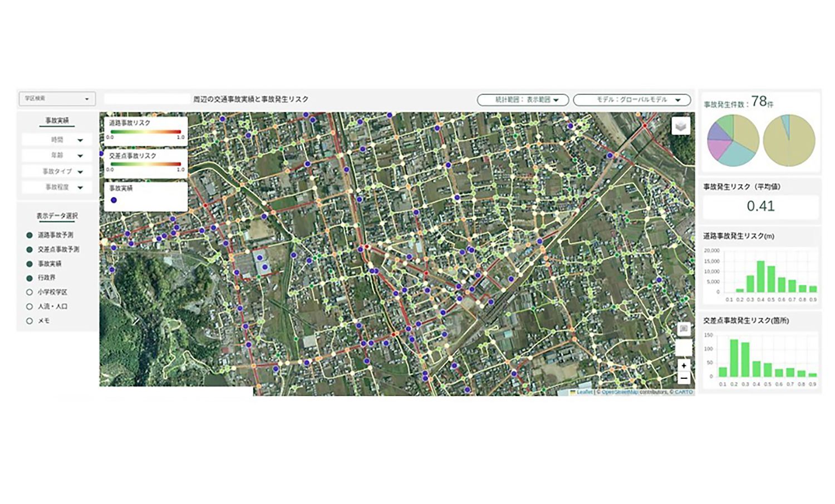Open the Leaflet attribution link
The height and width of the screenshot is (504, 835).
click(x=584, y=392)
